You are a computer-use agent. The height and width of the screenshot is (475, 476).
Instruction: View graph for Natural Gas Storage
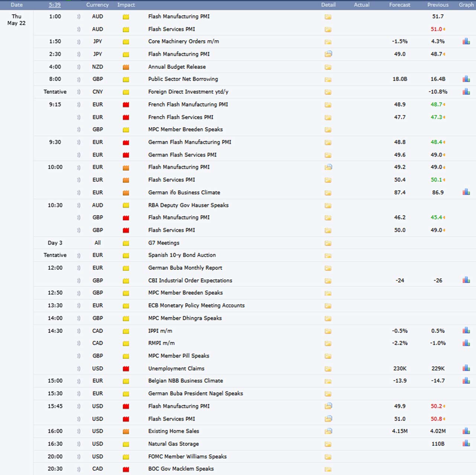coord(466,444)
